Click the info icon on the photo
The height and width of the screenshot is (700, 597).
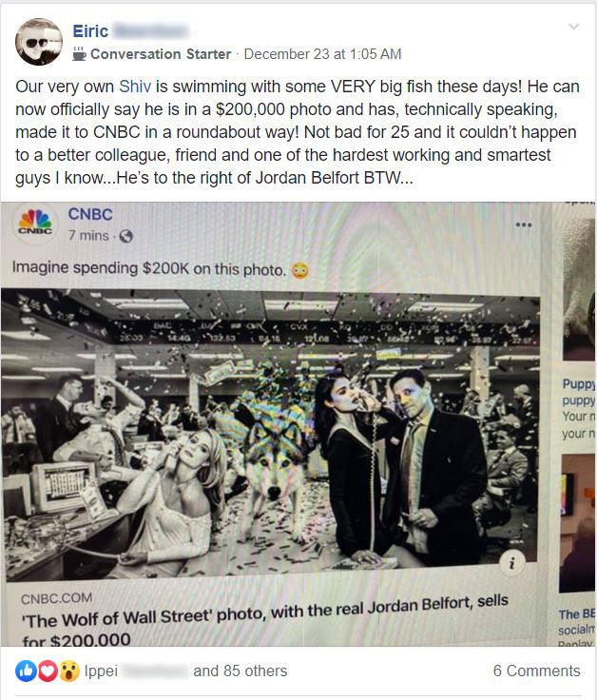[x=511, y=563]
